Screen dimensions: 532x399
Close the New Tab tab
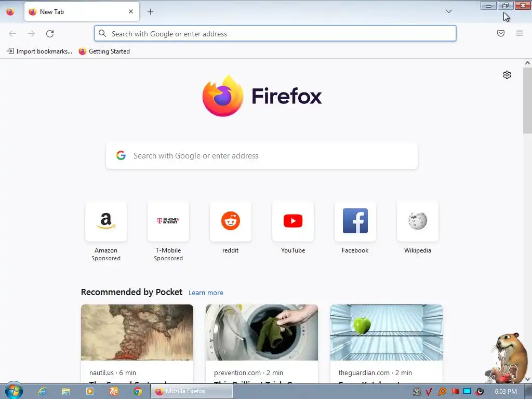coord(131,11)
